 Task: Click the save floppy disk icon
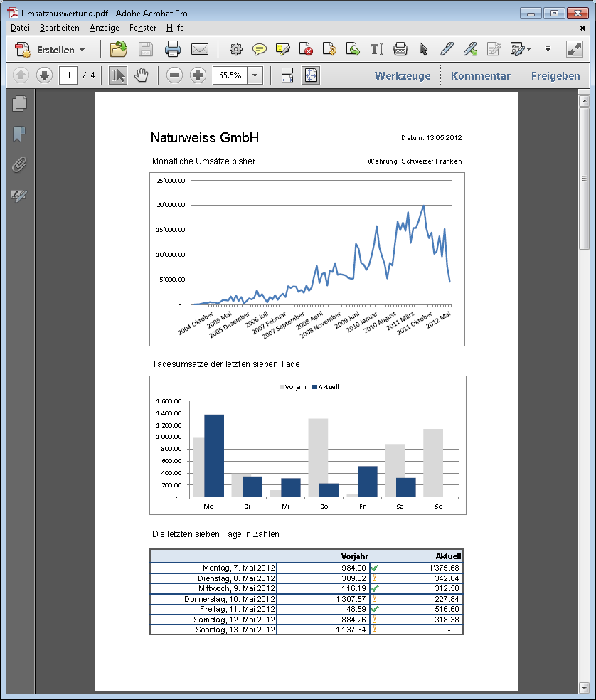(146, 49)
